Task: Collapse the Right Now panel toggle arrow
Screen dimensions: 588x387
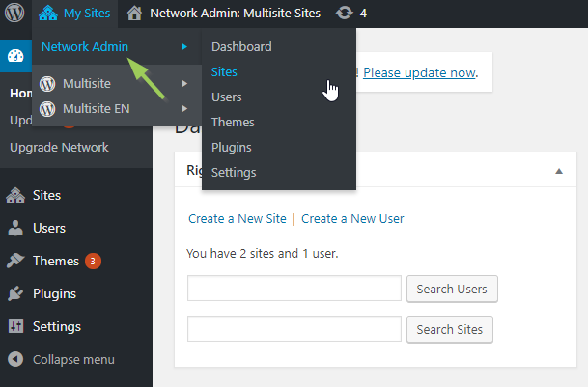Action: click(x=558, y=171)
